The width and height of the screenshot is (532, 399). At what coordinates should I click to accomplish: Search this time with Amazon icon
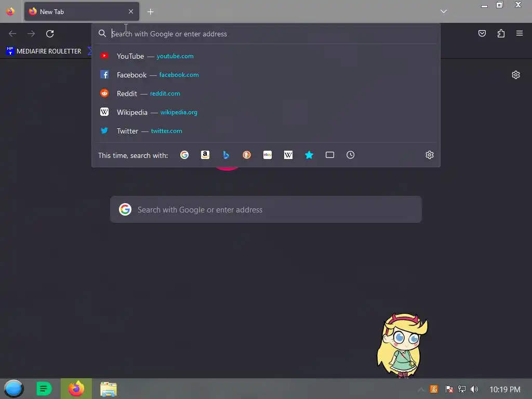coord(205,155)
